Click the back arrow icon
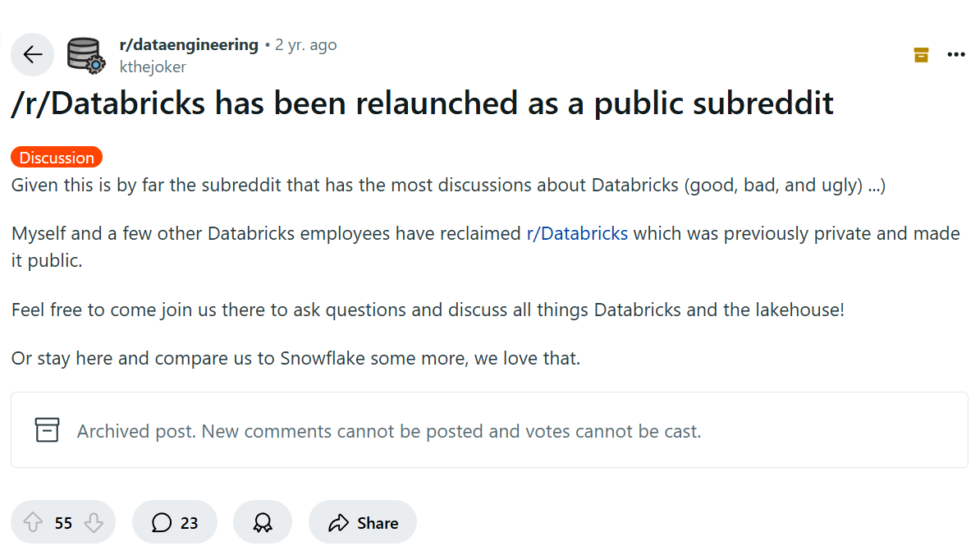 [31, 54]
